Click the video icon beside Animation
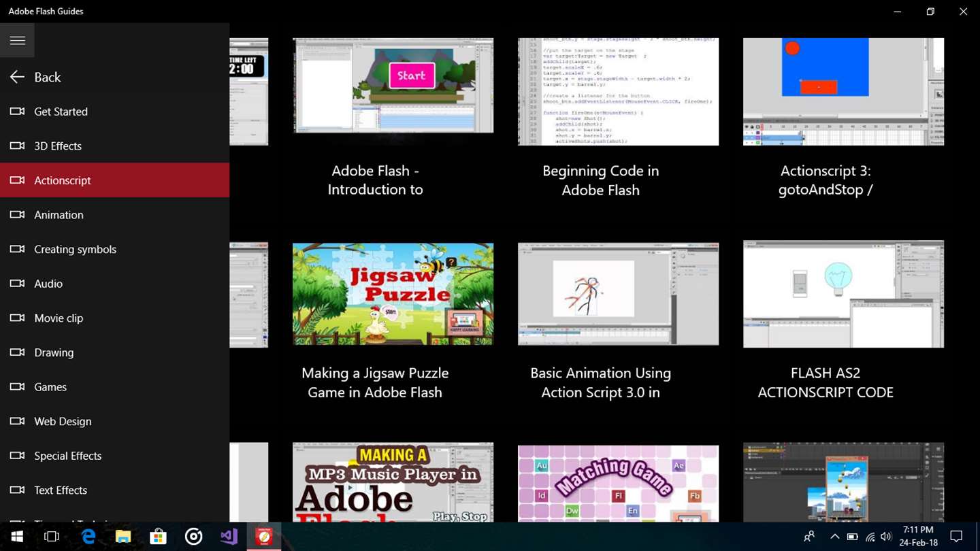The image size is (980, 551). [17, 215]
